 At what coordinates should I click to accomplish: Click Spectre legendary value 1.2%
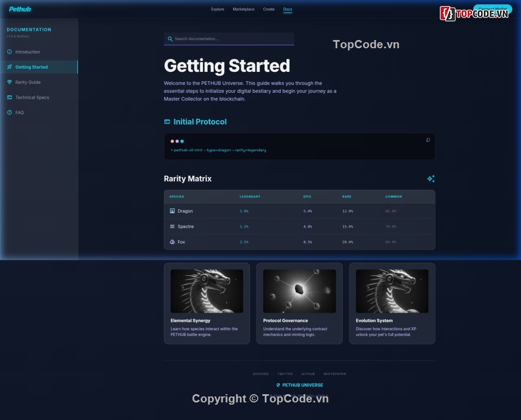coord(244,226)
